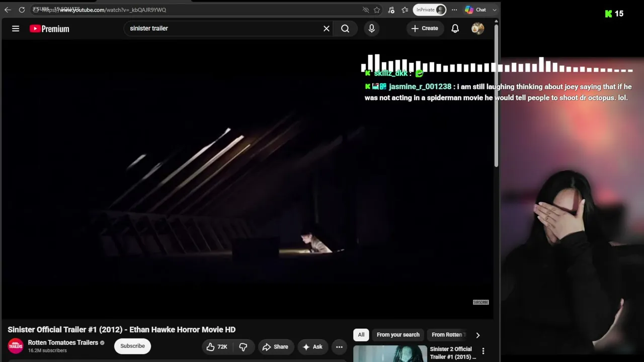Dislike the video with thumbs-down
Image resolution: width=644 pixels, height=362 pixels.
[x=244, y=346]
